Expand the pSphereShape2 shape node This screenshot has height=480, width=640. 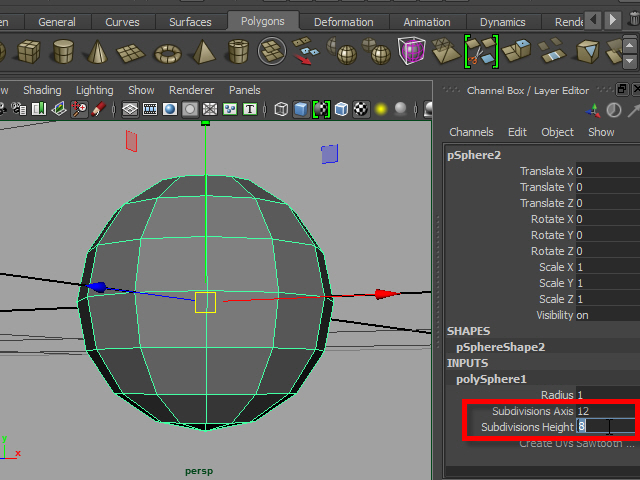(x=500, y=347)
